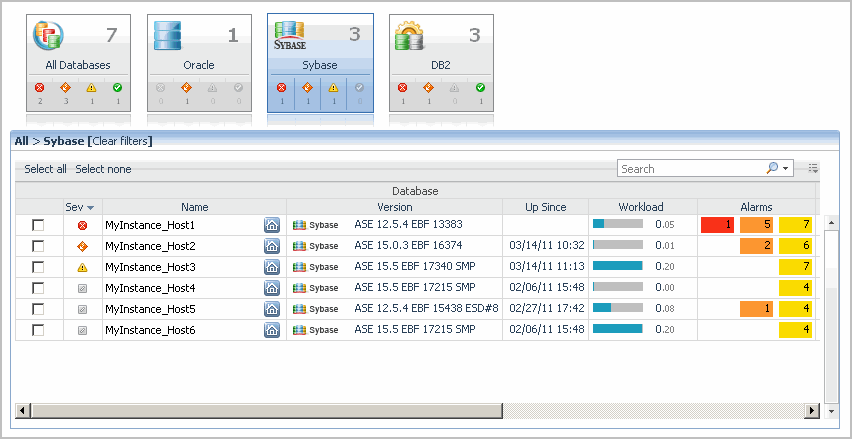Click horizontal scrollbar left arrow
The image size is (852, 439).
point(22,410)
